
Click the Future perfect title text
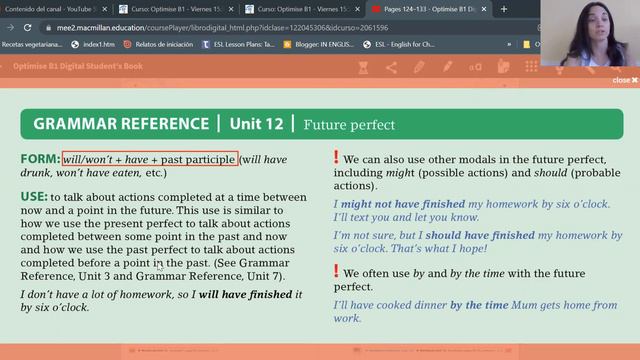pyautogui.click(x=349, y=124)
